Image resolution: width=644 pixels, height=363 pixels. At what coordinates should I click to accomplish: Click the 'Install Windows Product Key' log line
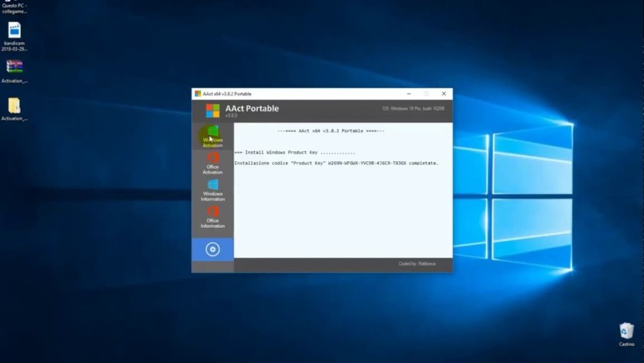294,153
